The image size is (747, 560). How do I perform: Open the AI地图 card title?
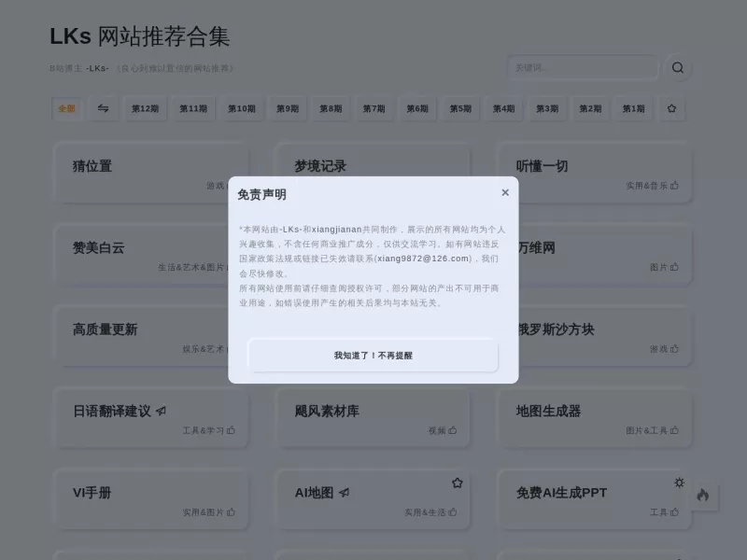tap(314, 493)
